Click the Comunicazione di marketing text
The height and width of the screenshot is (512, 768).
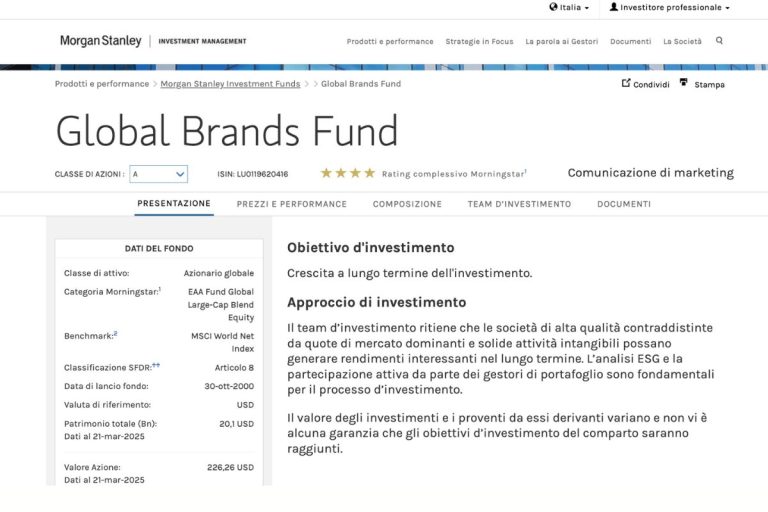click(x=650, y=173)
